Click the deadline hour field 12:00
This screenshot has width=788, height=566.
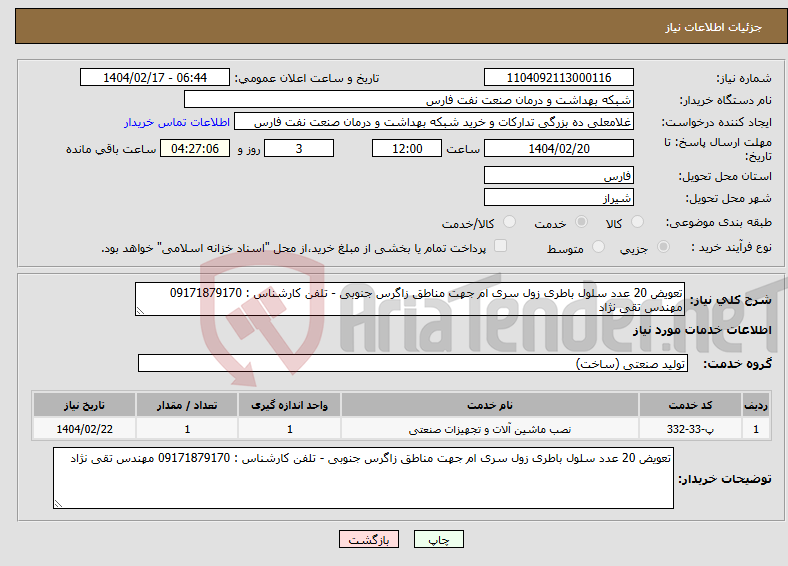(x=407, y=148)
